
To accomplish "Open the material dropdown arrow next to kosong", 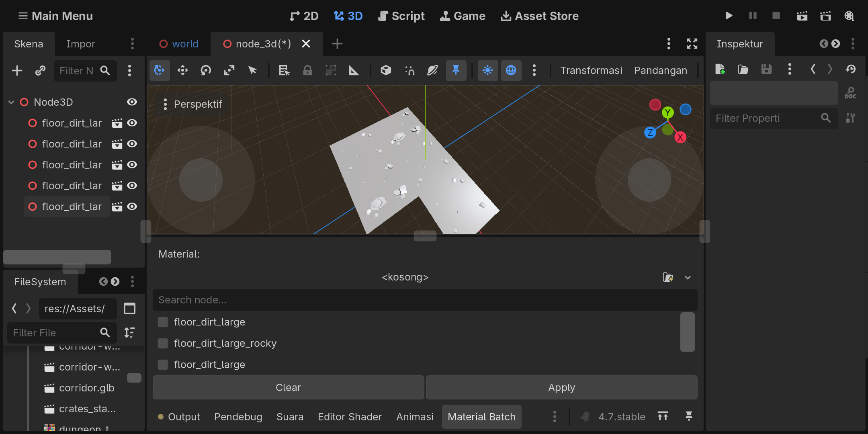I will pyautogui.click(x=688, y=278).
